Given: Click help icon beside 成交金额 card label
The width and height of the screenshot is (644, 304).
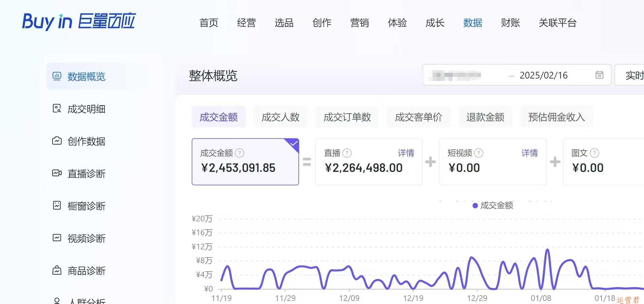Looking at the screenshot, I should tap(239, 153).
